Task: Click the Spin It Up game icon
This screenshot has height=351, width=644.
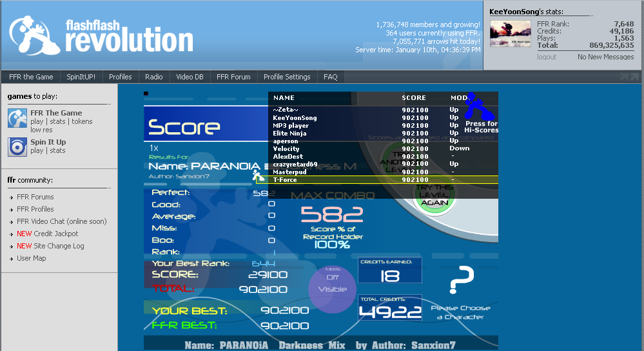Action: pyautogui.click(x=17, y=146)
